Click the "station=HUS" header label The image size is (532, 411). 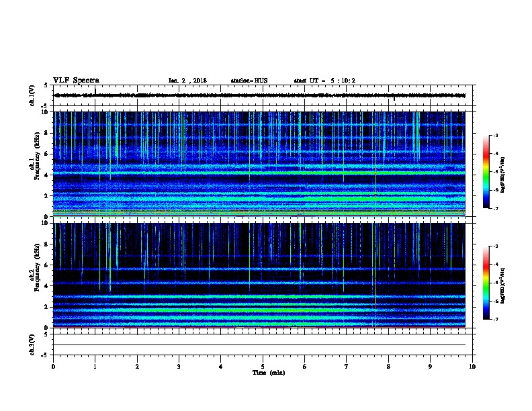pyautogui.click(x=249, y=81)
